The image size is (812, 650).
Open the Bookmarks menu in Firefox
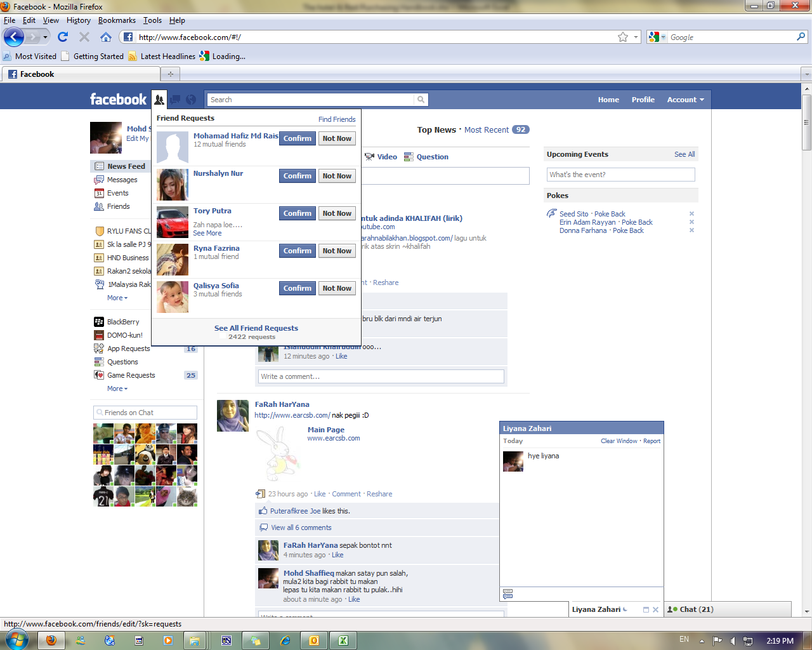[x=117, y=20]
